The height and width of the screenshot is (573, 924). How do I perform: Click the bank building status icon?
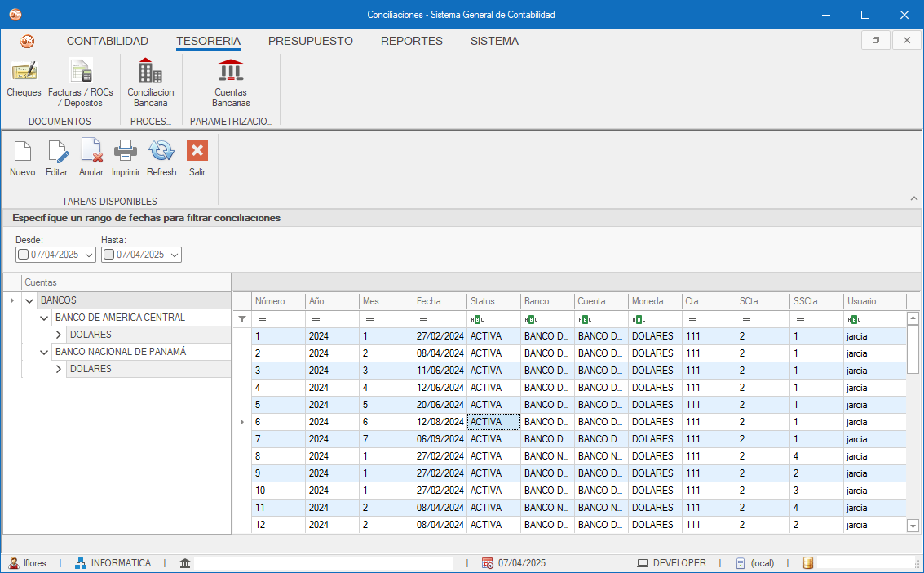click(x=185, y=563)
